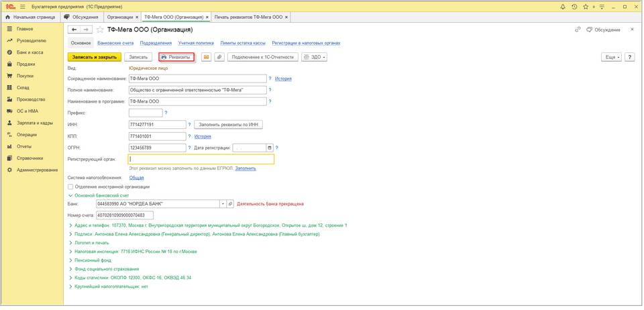Click the paperclip attached files icon
Viewport: 644px width, 310px height.
point(219,58)
